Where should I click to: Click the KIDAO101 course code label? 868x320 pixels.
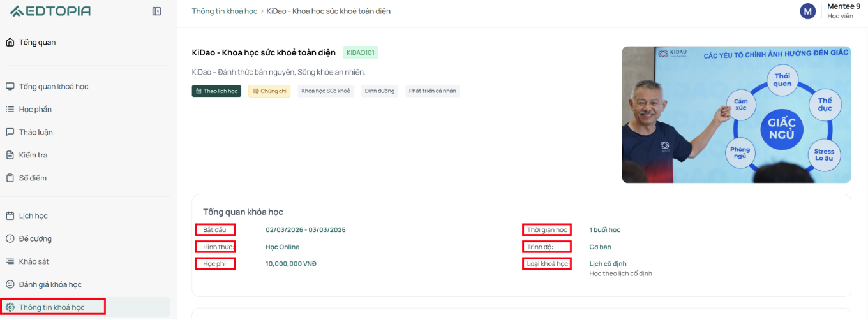[x=361, y=52]
